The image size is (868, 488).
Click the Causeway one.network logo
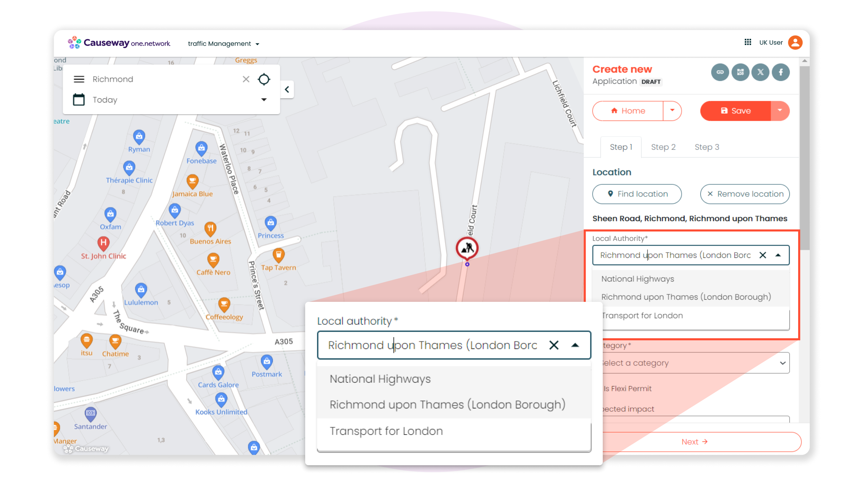click(x=119, y=43)
